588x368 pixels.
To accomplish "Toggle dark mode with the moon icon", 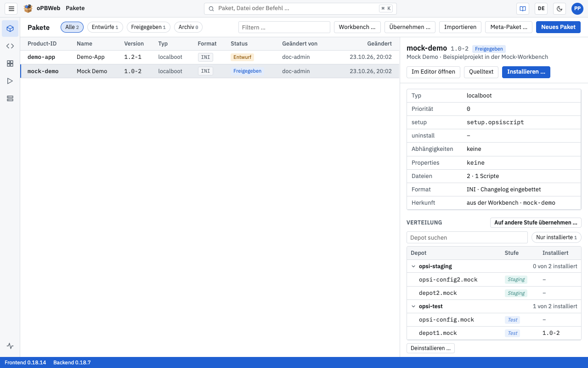I will point(560,8).
